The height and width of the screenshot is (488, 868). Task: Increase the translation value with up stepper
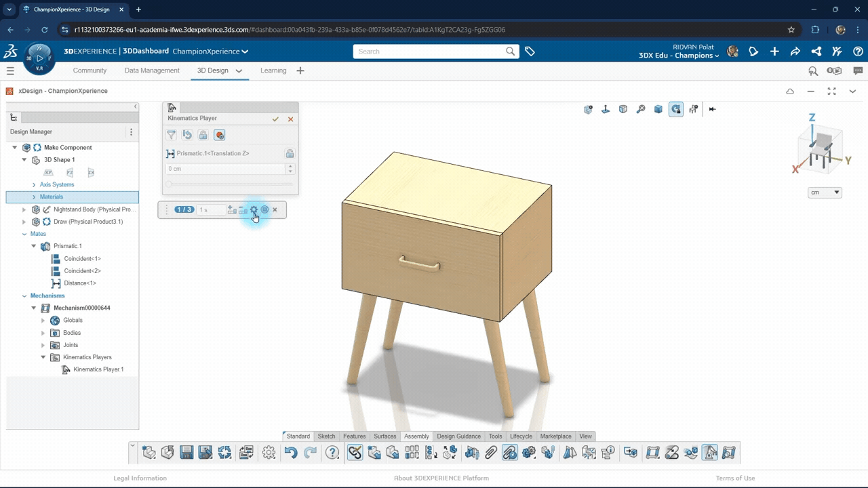pos(290,166)
